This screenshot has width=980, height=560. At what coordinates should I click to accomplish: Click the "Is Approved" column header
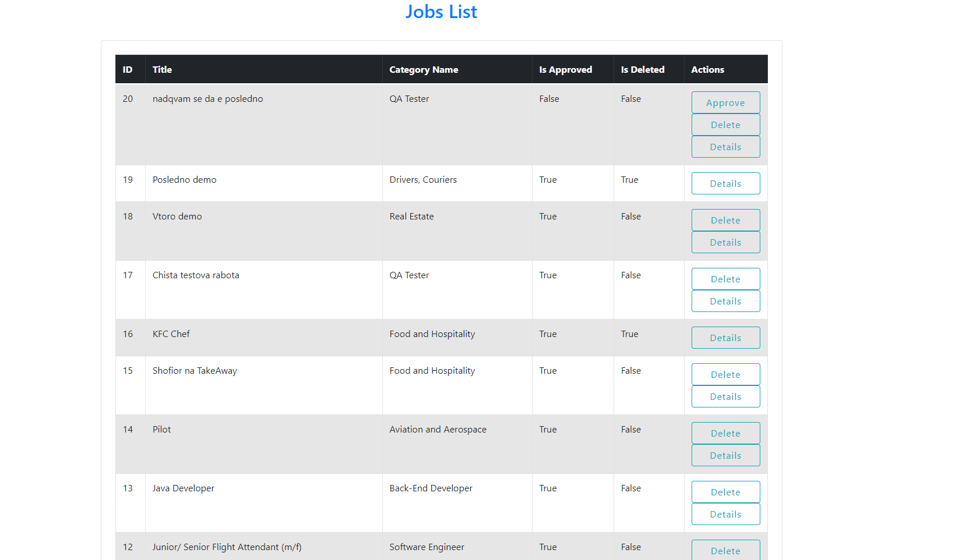[565, 69]
